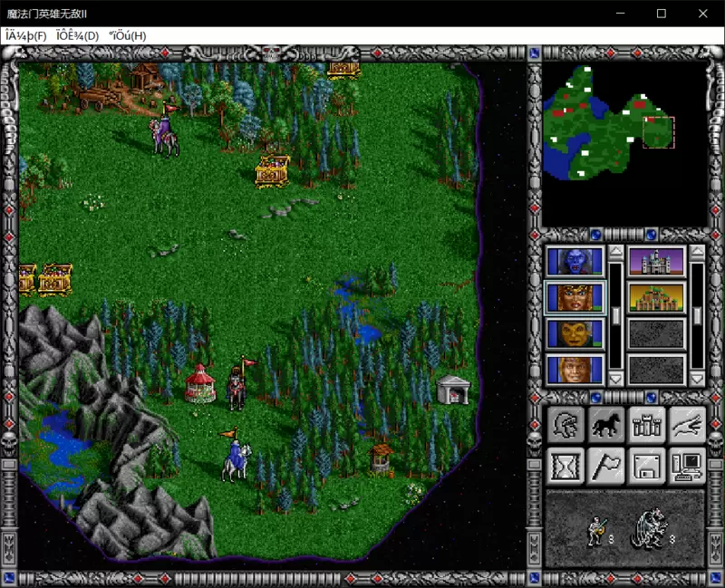Select the blond-haired hero portrait
This screenshot has height=588, width=725.
575,370
